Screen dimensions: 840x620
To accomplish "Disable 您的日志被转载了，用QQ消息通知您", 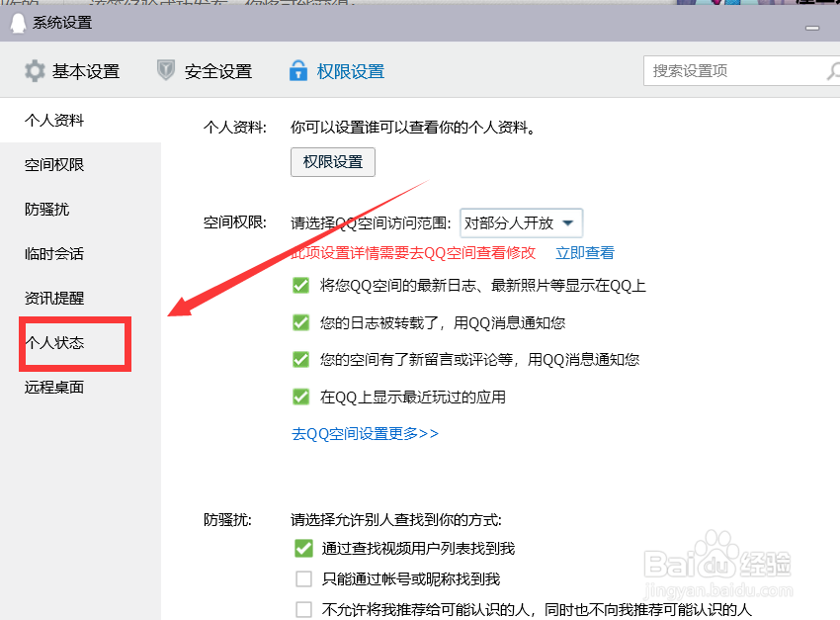I will click(x=301, y=322).
